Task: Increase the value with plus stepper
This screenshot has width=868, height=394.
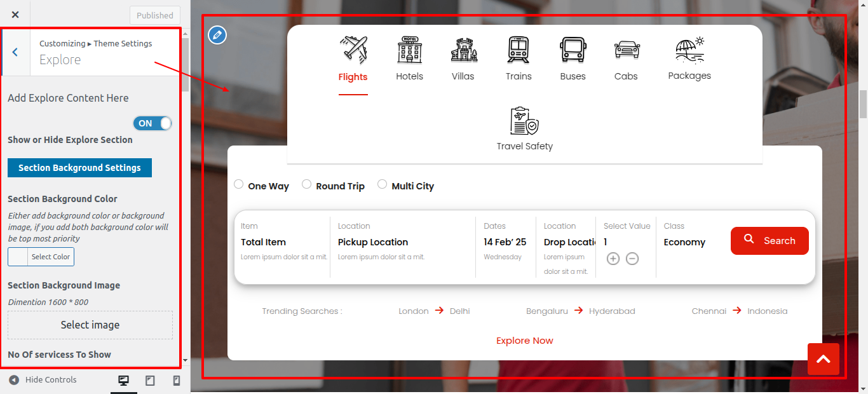Action: pyautogui.click(x=613, y=259)
